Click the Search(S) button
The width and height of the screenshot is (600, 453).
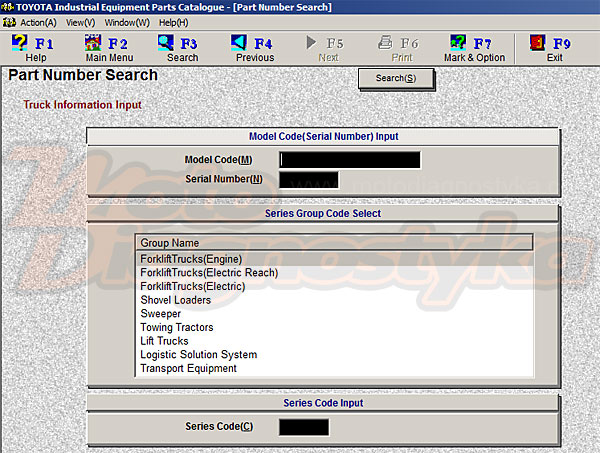pyautogui.click(x=396, y=78)
